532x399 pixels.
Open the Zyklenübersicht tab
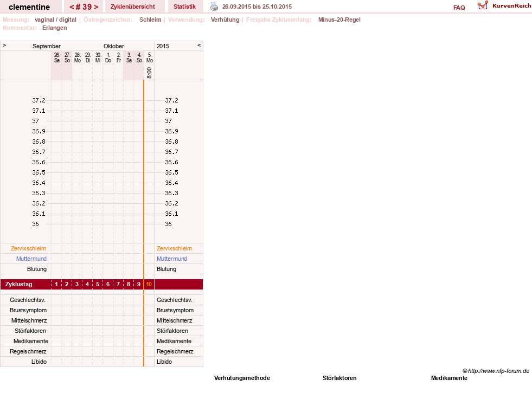coord(133,7)
